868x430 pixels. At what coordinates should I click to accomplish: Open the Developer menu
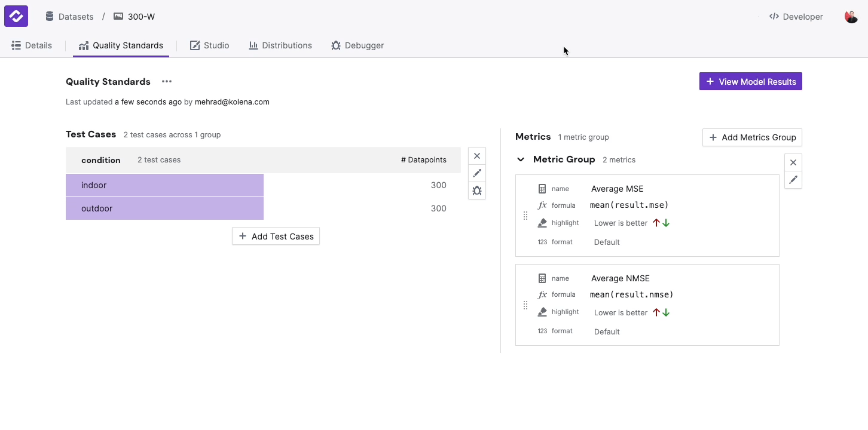(796, 17)
